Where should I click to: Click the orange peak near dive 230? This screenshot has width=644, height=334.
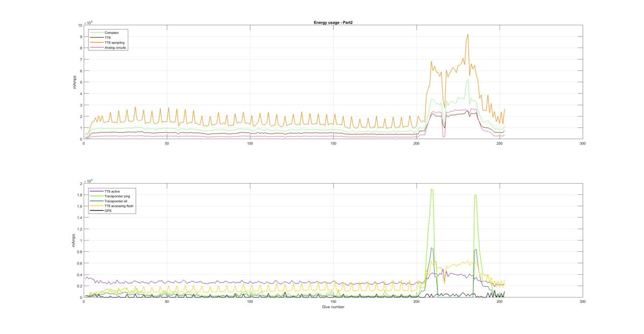pyautogui.click(x=467, y=35)
